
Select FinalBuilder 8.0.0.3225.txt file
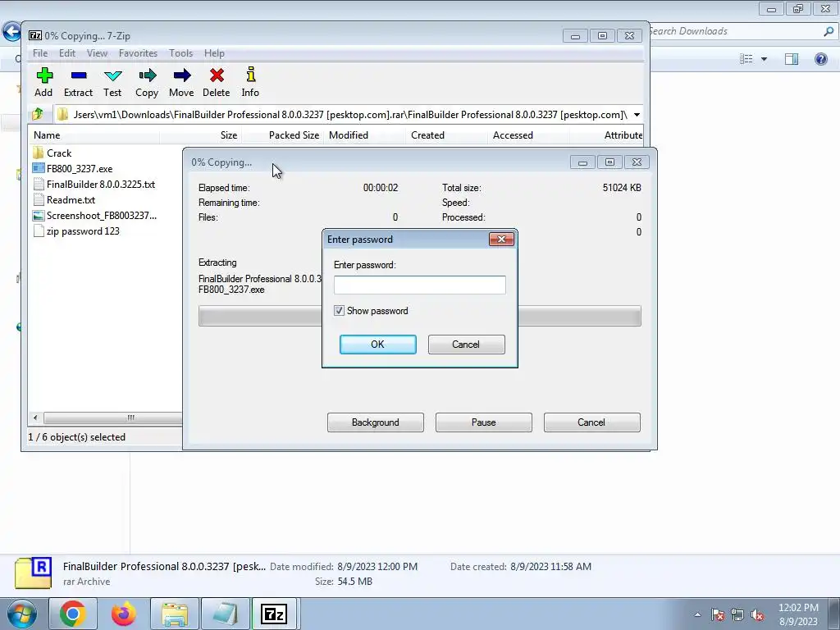(94, 185)
